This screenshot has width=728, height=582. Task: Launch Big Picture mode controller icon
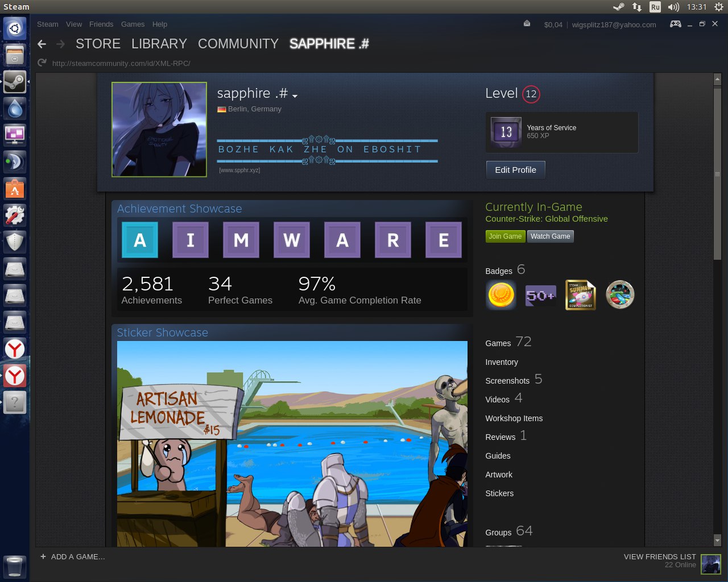click(x=675, y=24)
